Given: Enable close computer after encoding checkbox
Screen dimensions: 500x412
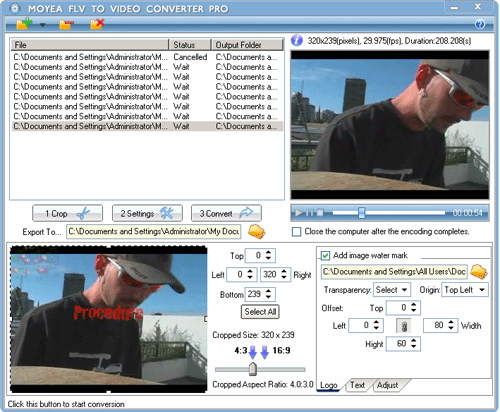Looking at the screenshot, I should click(x=296, y=232).
